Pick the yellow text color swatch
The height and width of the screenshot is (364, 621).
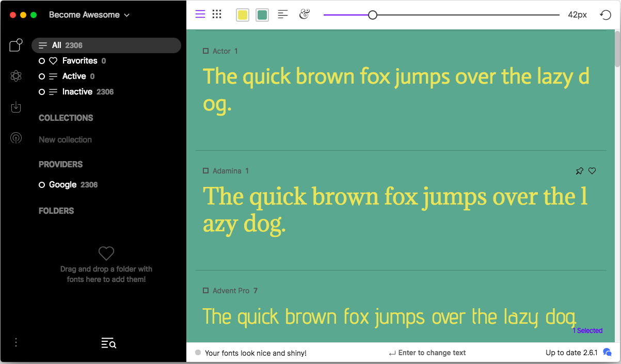[243, 15]
